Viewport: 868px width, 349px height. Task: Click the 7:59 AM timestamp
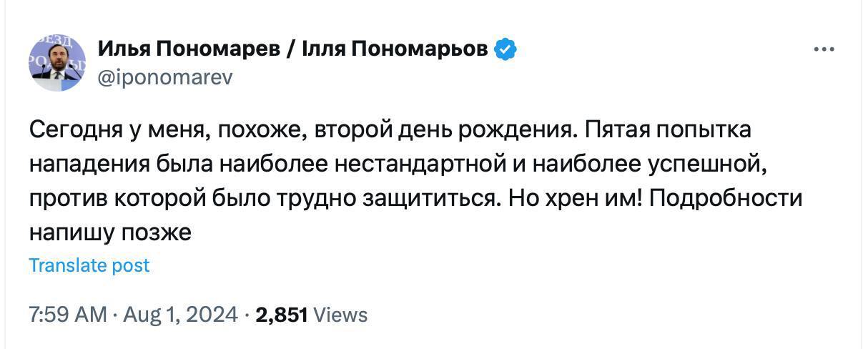68,315
